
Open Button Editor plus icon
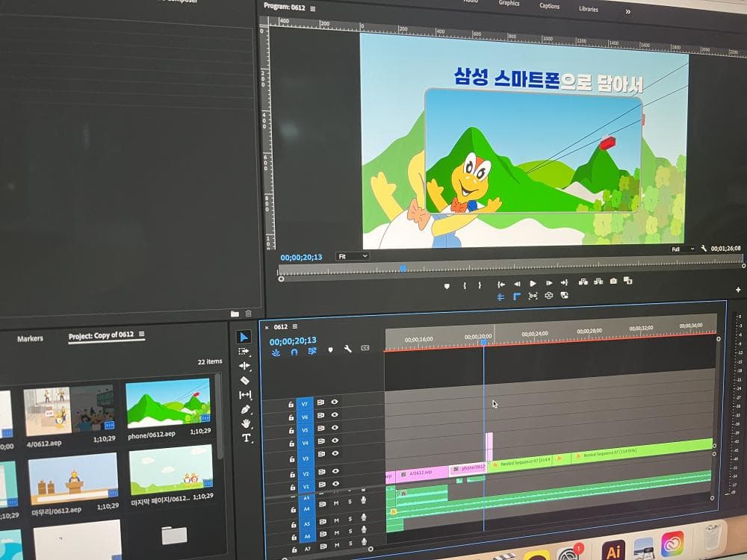[x=738, y=290]
